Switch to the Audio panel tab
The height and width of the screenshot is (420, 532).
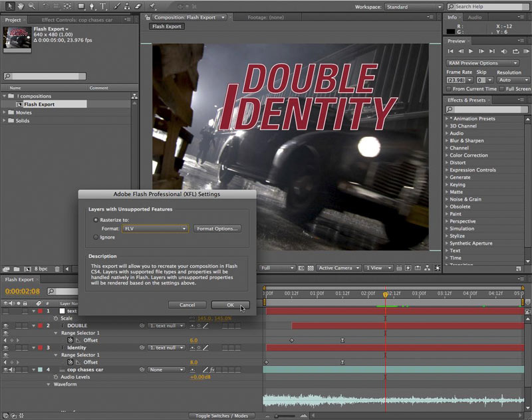pos(474,17)
